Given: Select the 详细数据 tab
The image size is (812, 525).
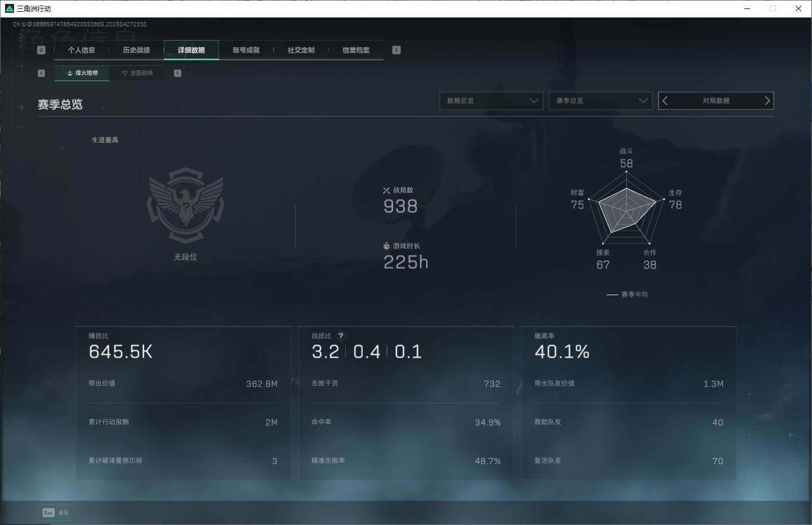Looking at the screenshot, I should coord(191,50).
